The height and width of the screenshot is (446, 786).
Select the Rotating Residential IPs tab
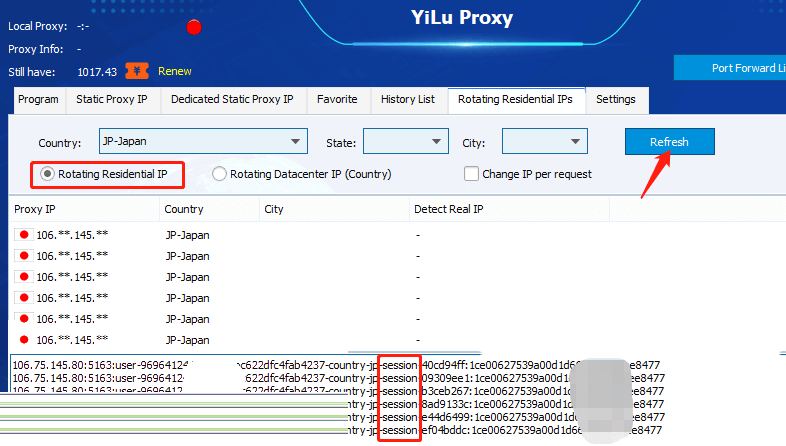point(515,99)
